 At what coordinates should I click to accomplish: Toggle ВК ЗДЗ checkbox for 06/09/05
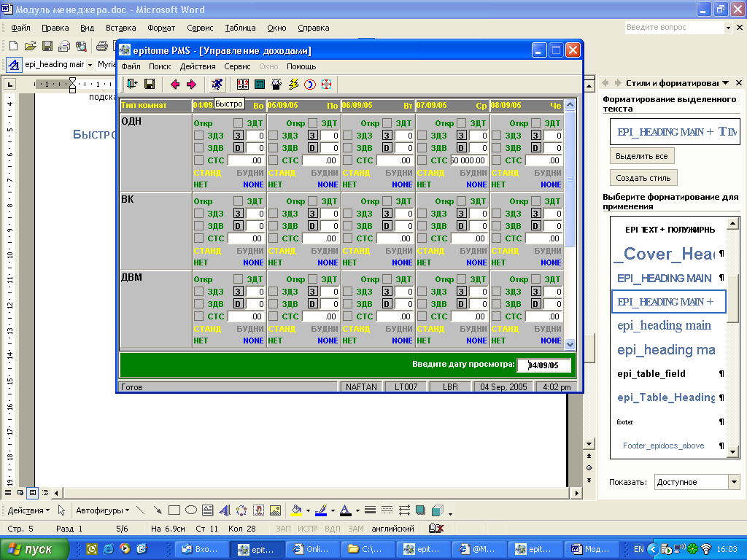(348, 214)
